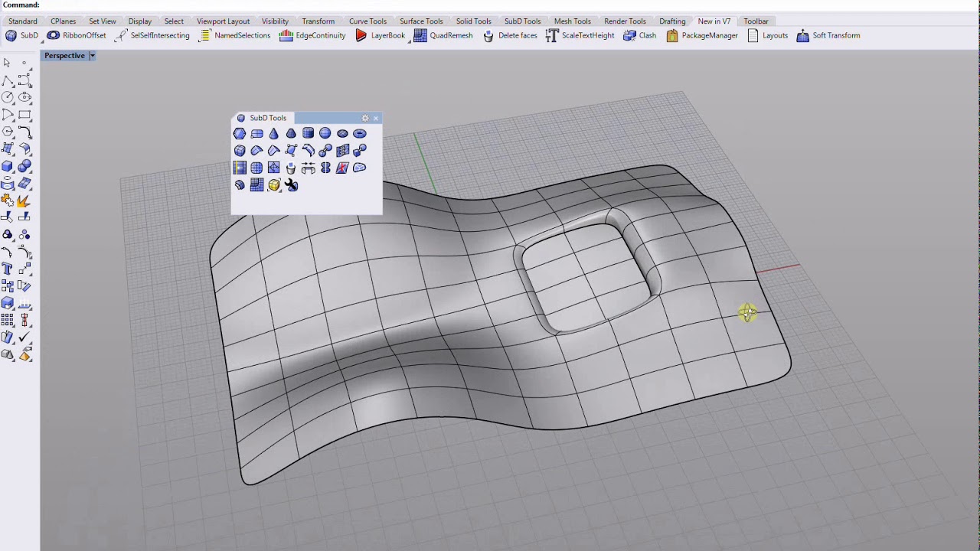Screen dimensions: 980x551
Task: Click the single SubD face hexagon icon
Action: coord(240,134)
